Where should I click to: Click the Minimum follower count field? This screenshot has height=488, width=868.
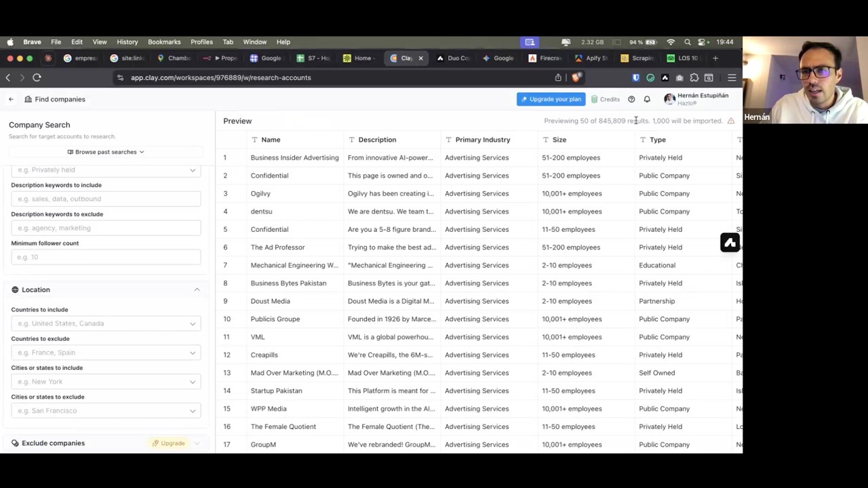pos(106,257)
